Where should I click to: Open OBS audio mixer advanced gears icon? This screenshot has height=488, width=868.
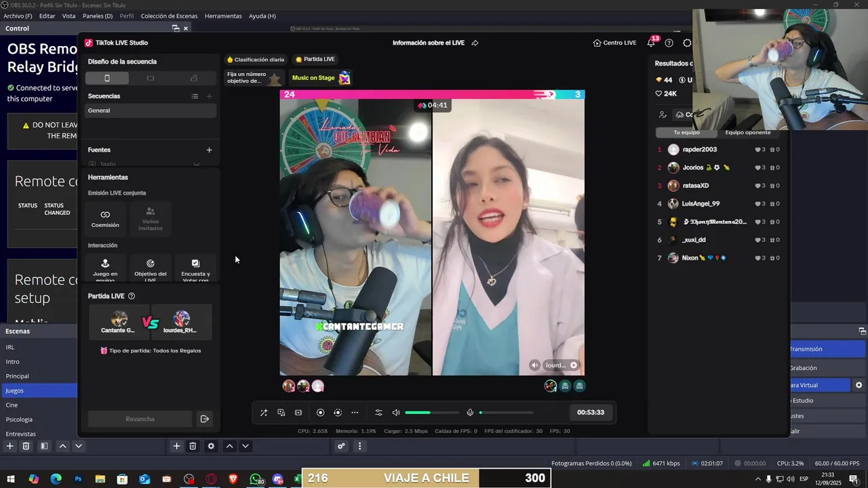pos(341,446)
